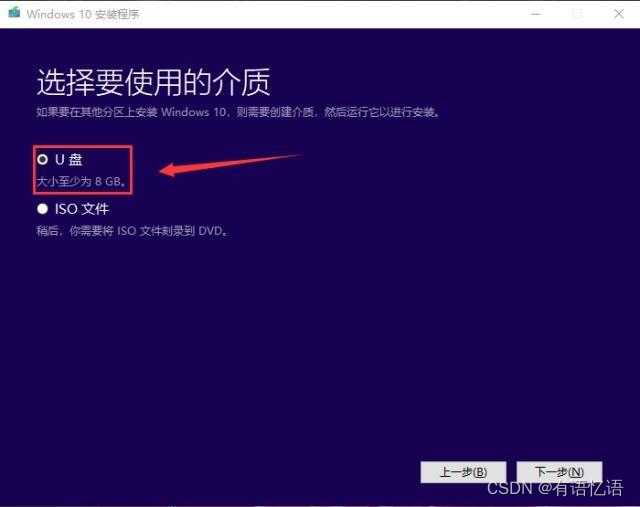Click the heading 选择要使用的介质

[153, 82]
